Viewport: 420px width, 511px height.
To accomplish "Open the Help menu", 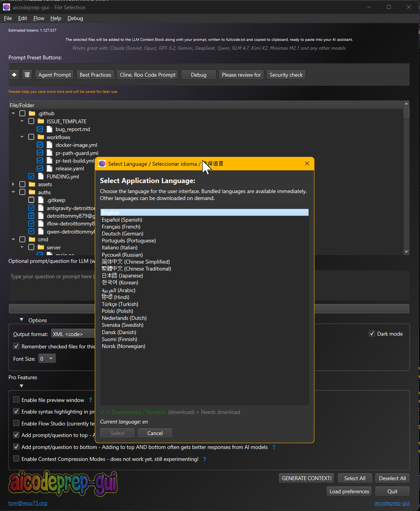I will click(56, 18).
